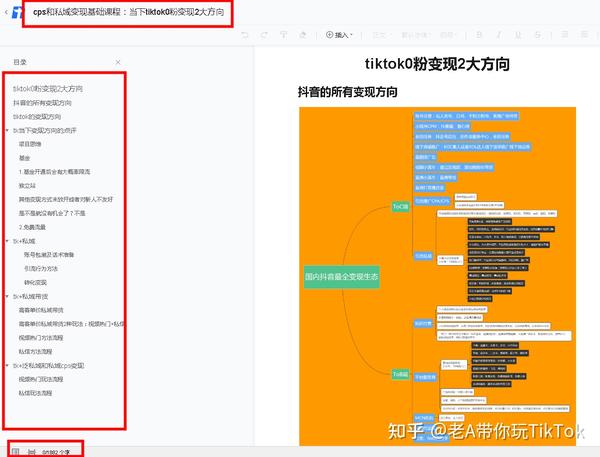Open the font family dropdown
600x457 pixels.
415,35
